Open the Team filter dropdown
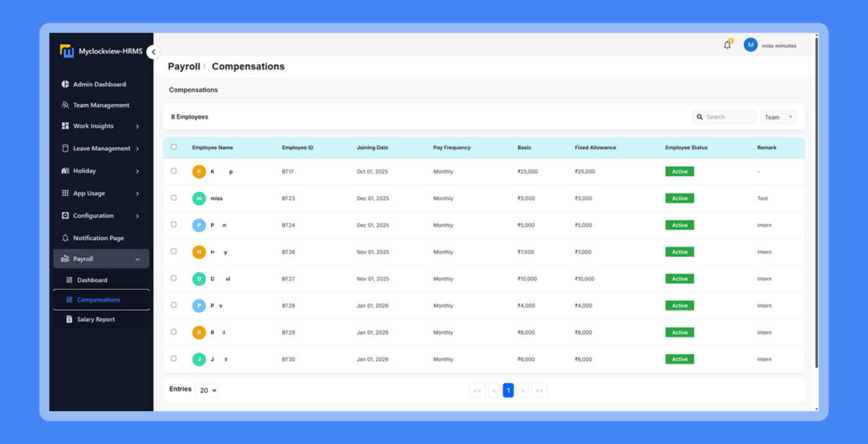The image size is (868, 444). tap(779, 117)
